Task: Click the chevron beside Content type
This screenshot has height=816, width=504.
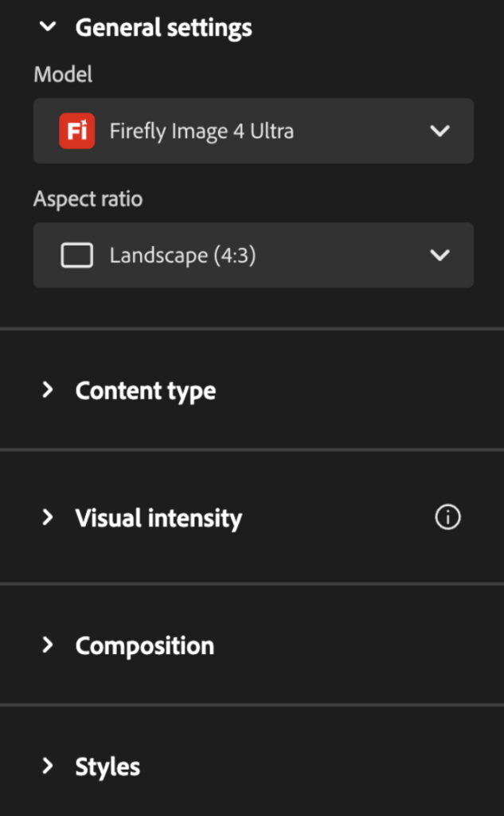Action: [x=48, y=390]
